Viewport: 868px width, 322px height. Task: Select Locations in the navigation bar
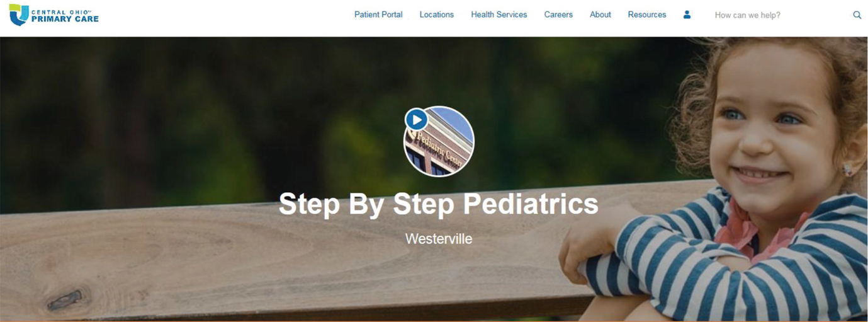tap(437, 14)
